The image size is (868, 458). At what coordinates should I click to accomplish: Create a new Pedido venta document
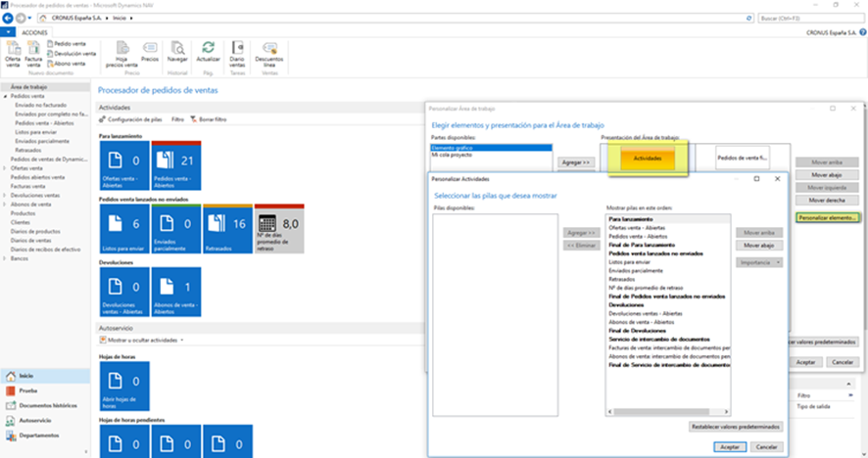[67, 44]
